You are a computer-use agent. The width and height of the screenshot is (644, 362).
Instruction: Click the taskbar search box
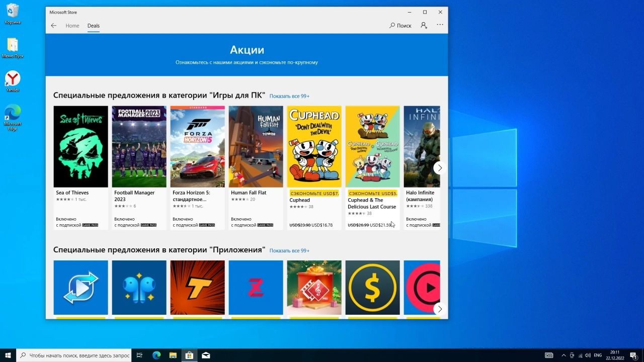click(x=74, y=355)
